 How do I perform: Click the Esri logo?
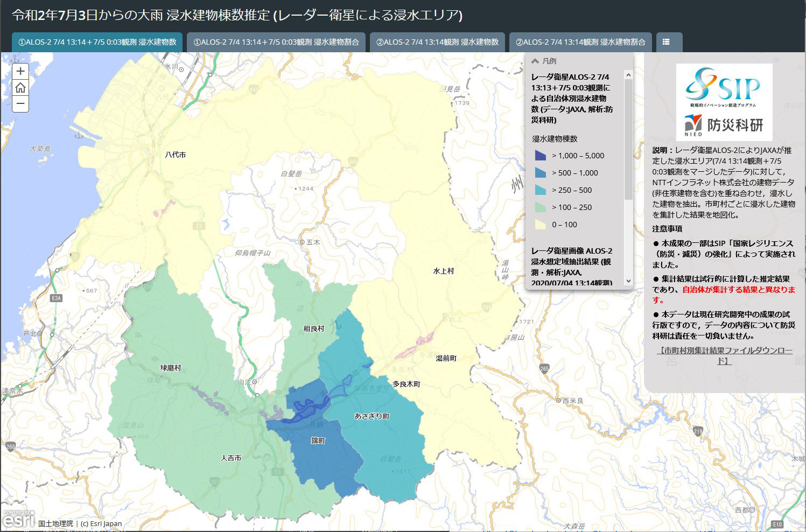click(18, 520)
